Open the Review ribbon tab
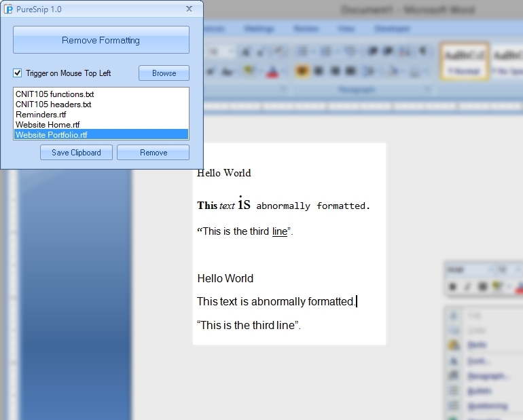Image resolution: width=523 pixels, height=420 pixels. point(306,29)
